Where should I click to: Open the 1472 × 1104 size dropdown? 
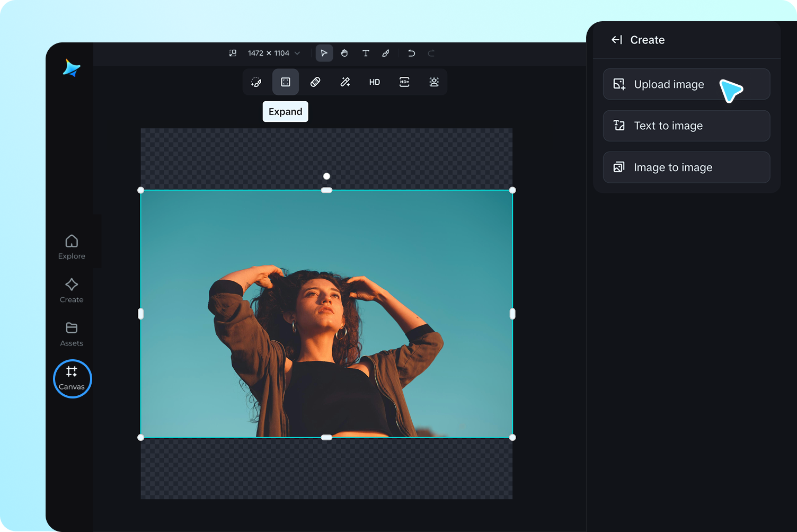[x=274, y=53]
